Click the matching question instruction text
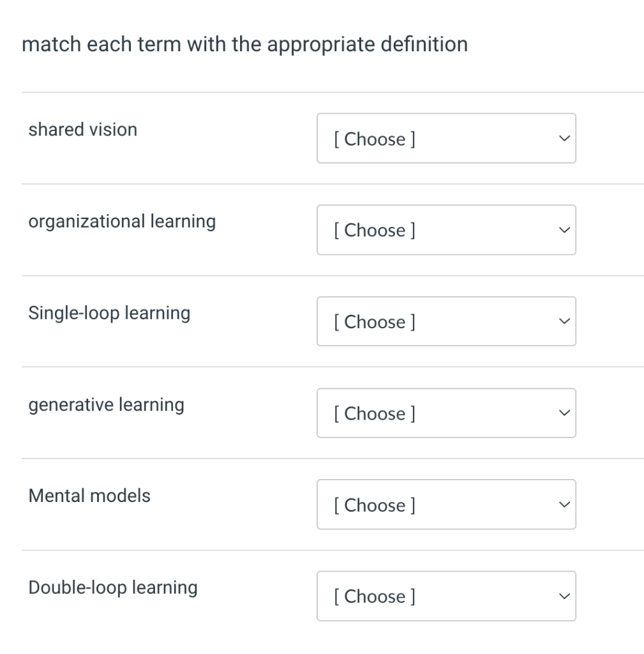 pos(245,45)
